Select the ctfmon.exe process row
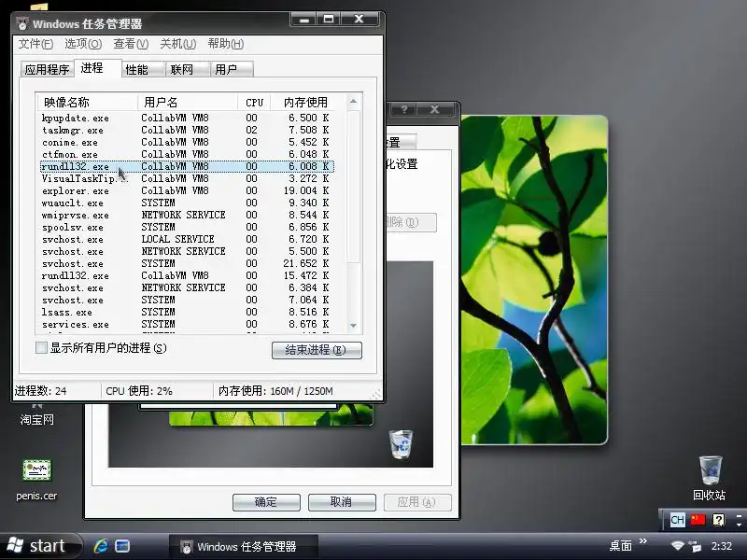Image resolution: width=747 pixels, height=560 pixels. 187,154
